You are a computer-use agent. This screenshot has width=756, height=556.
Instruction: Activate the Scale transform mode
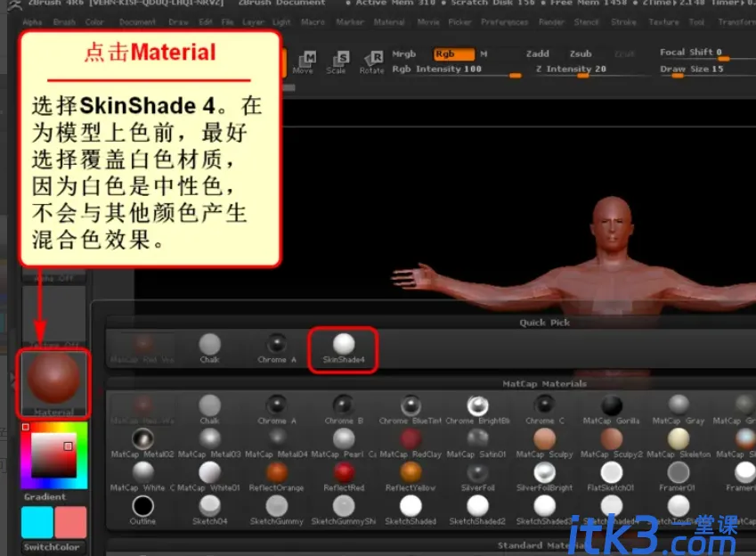337,62
